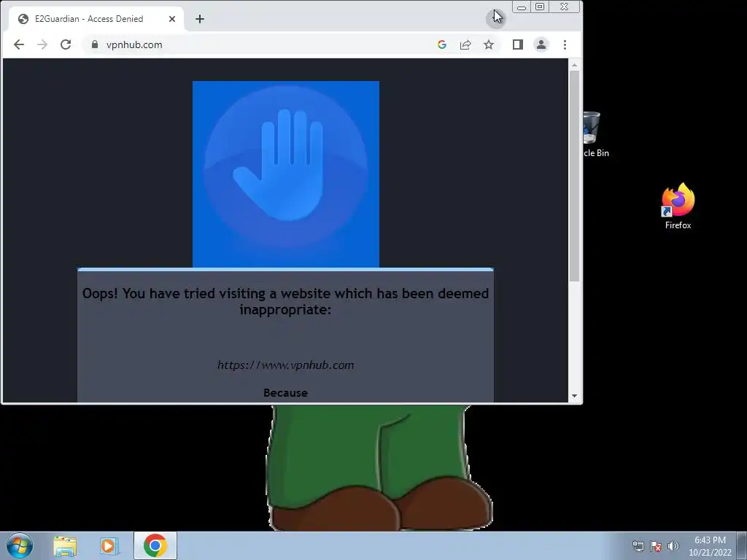Select the E2Guardian - Access Denied tab
The image size is (747, 560).
[x=96, y=19]
